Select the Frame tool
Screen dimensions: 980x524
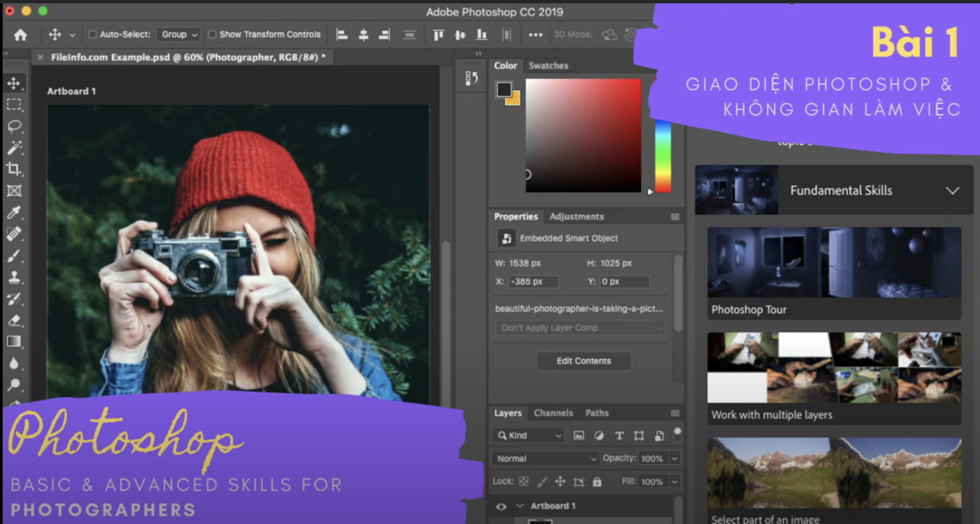(14, 191)
